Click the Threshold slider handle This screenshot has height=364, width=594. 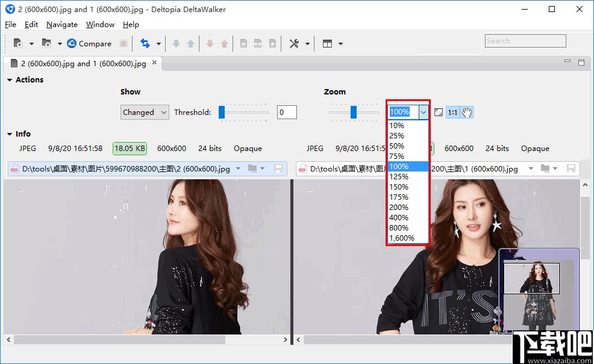pyautogui.click(x=222, y=112)
